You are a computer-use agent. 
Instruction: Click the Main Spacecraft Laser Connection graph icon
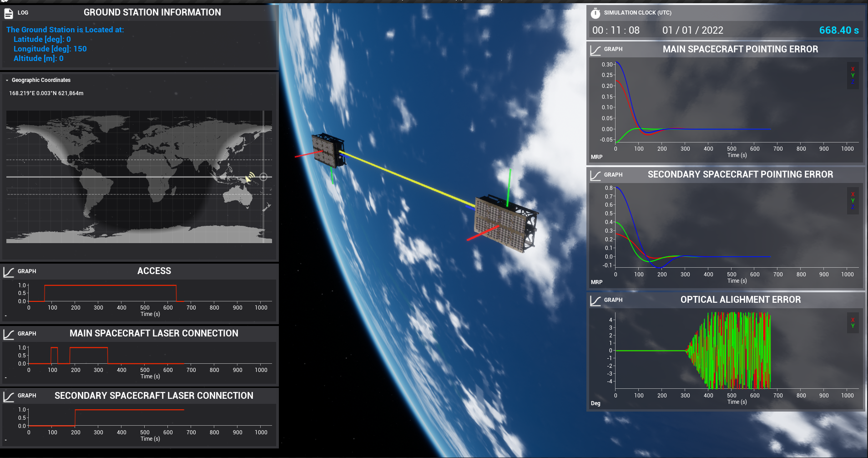9,334
